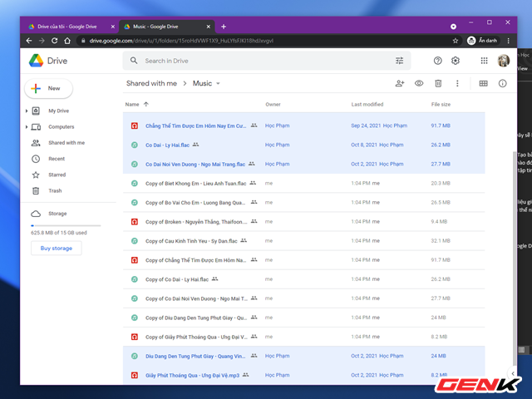532x399 pixels.
Task: Switch to grid layout view
Action: coord(484,83)
